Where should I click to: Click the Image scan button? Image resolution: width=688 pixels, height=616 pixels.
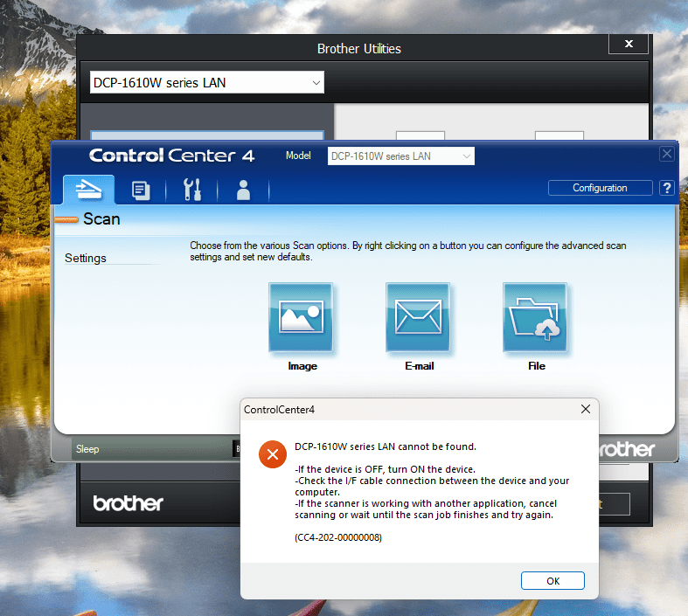pos(301,317)
